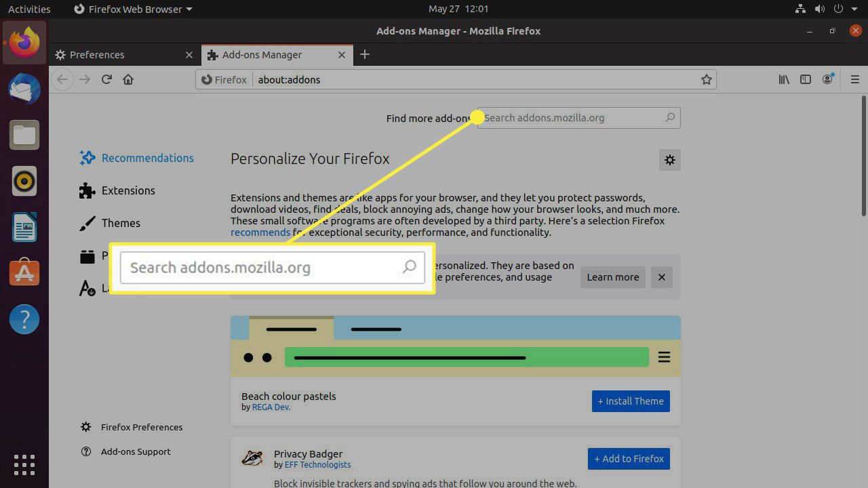Dismiss the personalization notice
The image size is (868, 488).
[x=662, y=277]
